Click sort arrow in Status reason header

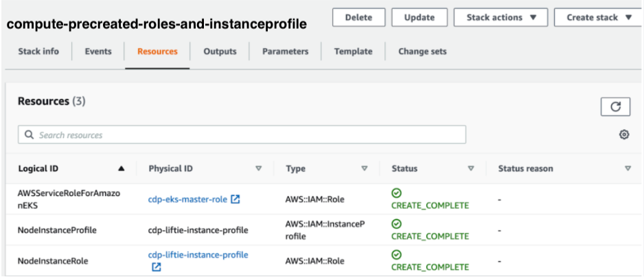(x=628, y=168)
